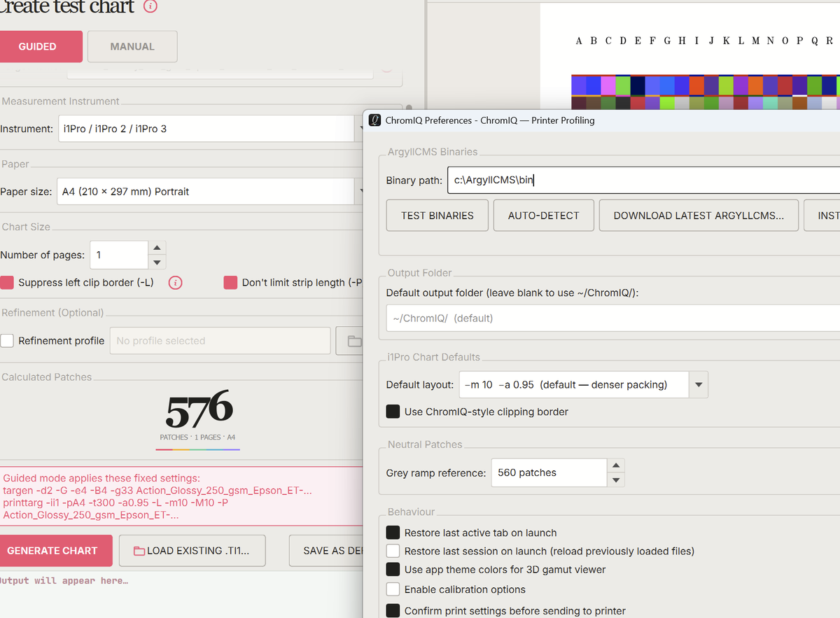Click column letter M in chart preview
Image resolution: width=840 pixels, height=618 pixels.
coord(756,41)
